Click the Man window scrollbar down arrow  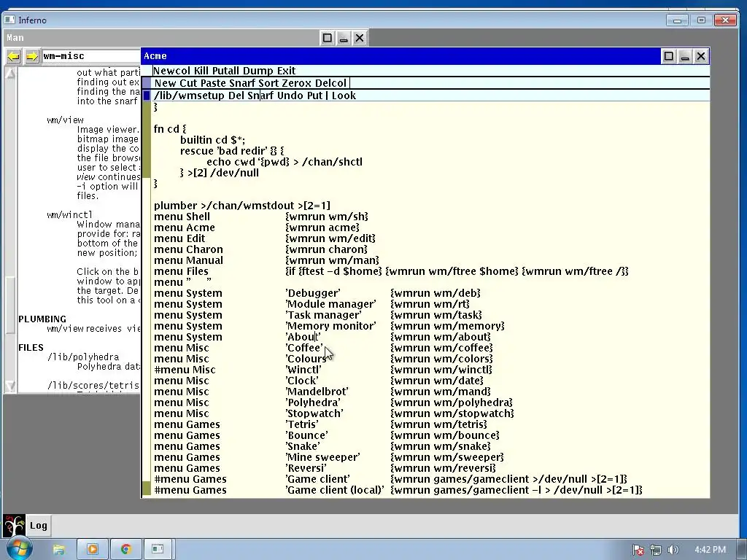[10, 386]
